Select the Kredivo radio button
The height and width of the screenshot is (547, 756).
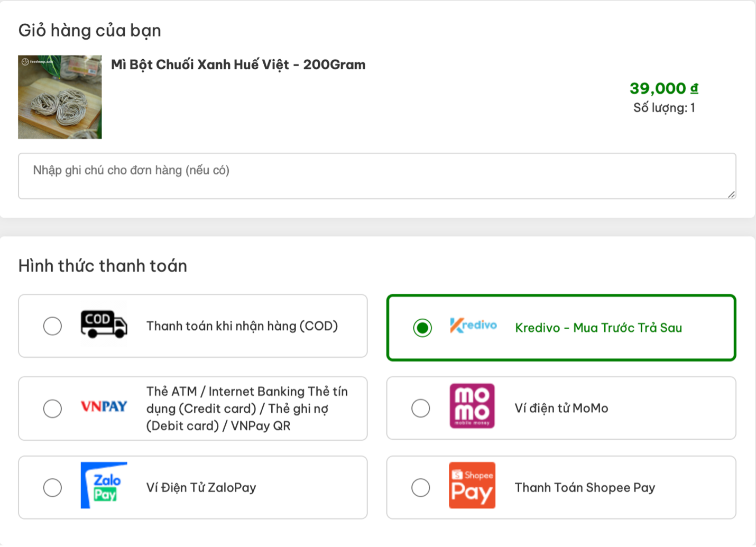click(x=422, y=328)
